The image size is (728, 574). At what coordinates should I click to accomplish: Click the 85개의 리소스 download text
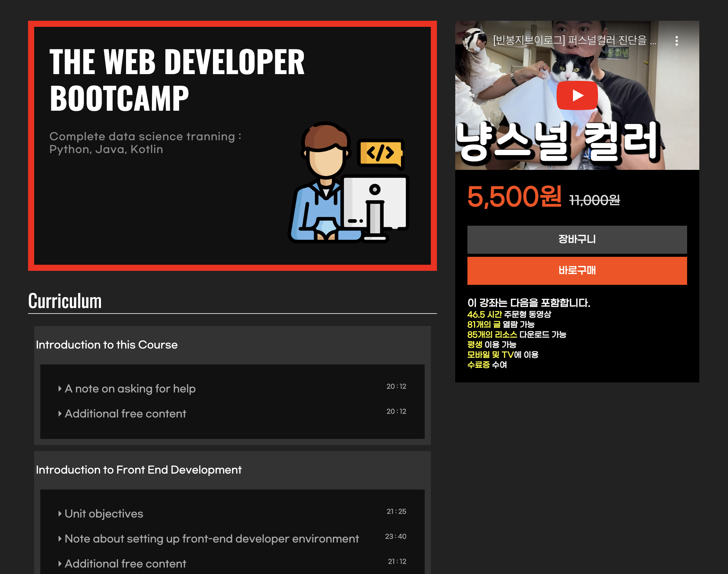click(492, 335)
